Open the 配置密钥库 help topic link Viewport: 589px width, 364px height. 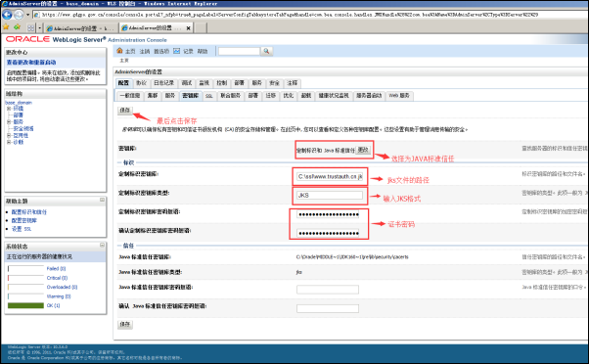click(x=24, y=220)
